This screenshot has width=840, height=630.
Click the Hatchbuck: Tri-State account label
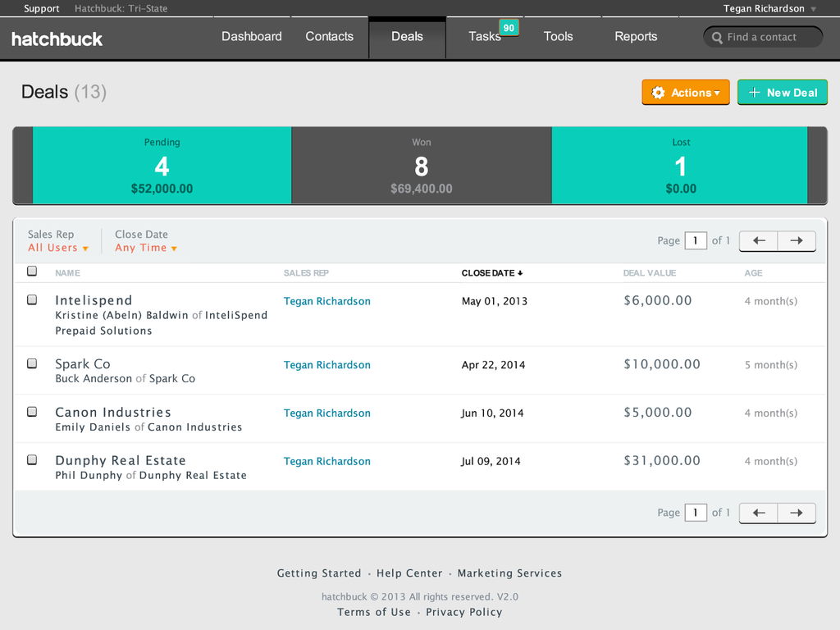pos(121,8)
